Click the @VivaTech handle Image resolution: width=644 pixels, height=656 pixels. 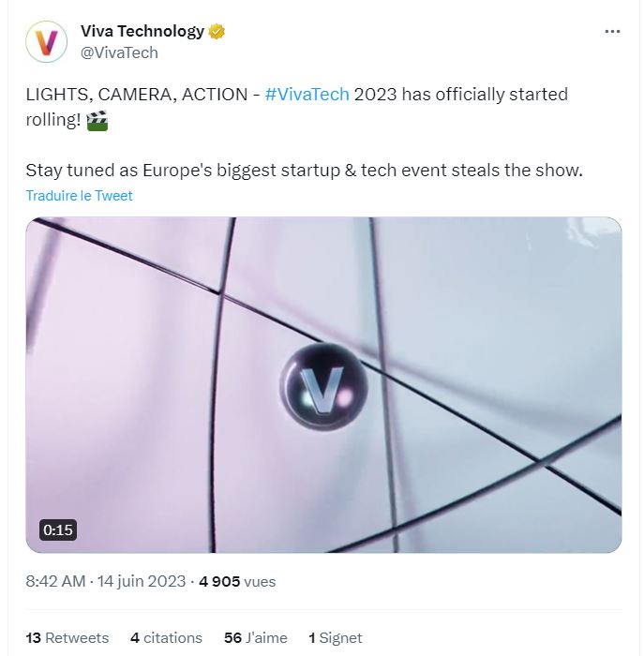[x=119, y=53]
